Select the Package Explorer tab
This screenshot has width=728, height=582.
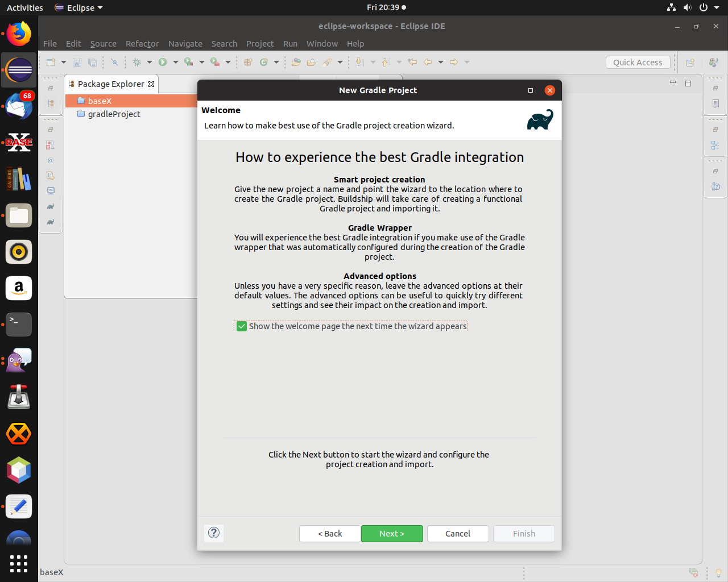coord(111,84)
